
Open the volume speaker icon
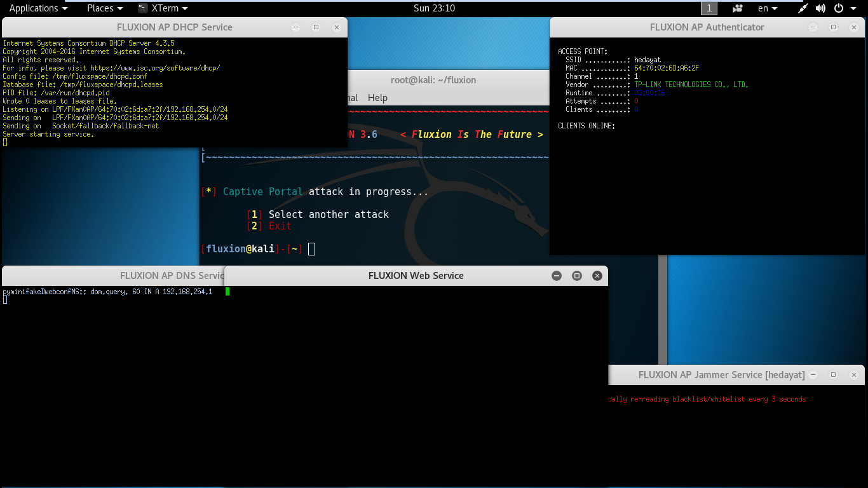[x=820, y=8]
